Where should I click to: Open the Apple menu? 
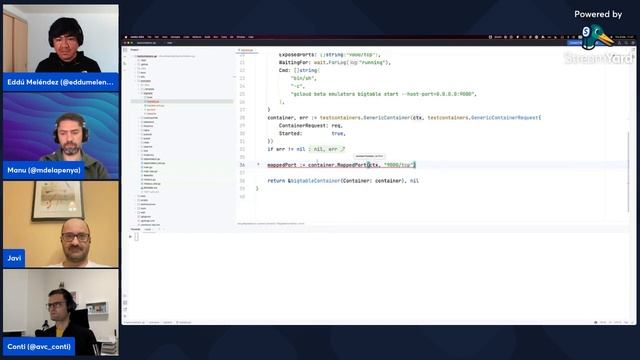pos(126,37)
